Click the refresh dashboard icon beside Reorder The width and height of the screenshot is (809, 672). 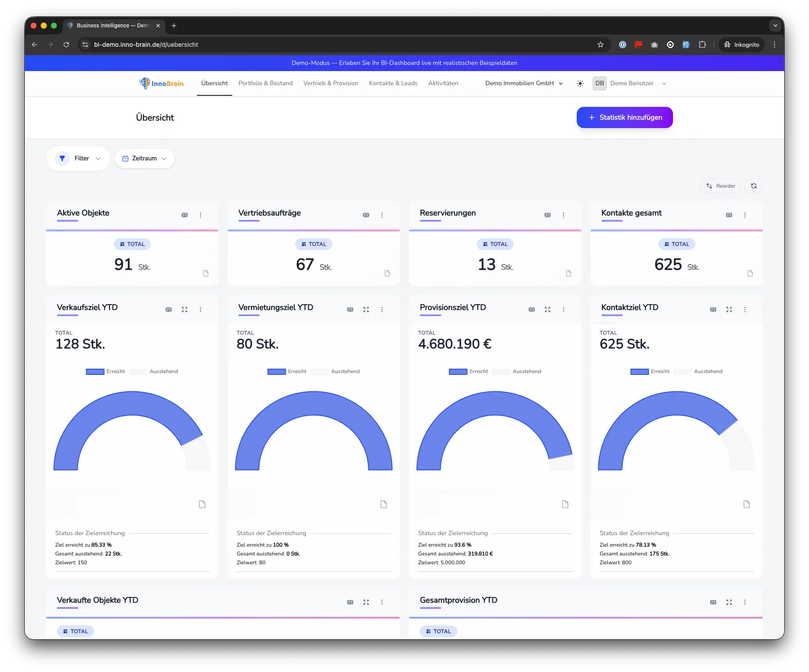754,186
